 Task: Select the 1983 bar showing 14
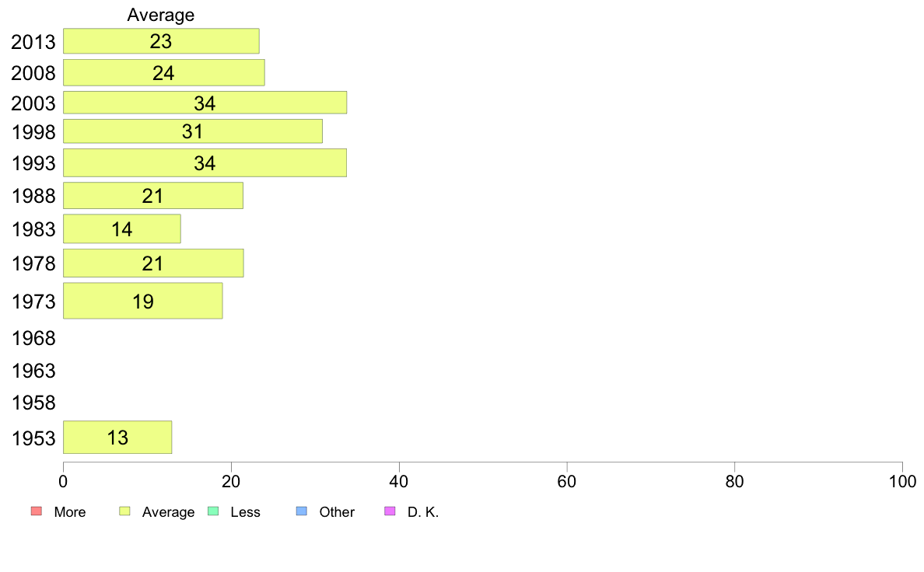[121, 229]
